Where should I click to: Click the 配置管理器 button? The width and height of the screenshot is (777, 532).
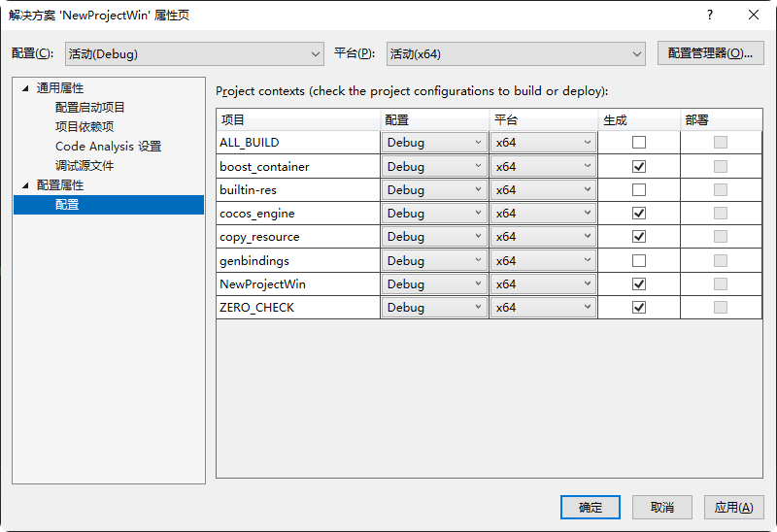[x=710, y=53]
